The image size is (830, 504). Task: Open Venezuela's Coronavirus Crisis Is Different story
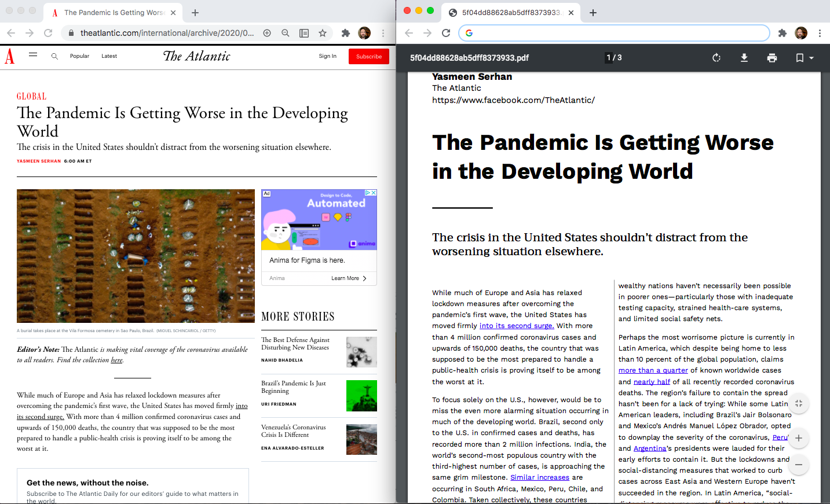click(x=293, y=431)
